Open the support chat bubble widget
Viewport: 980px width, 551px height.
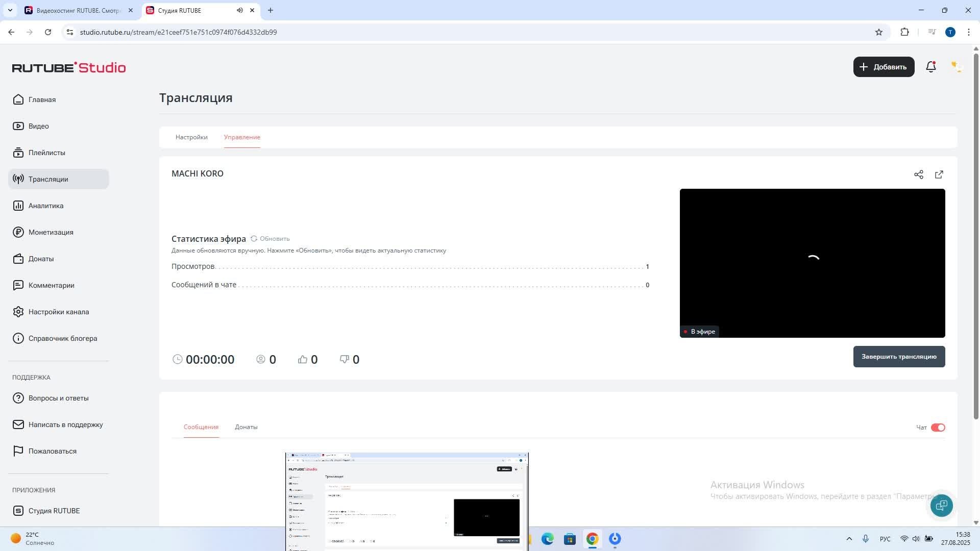[x=941, y=506]
